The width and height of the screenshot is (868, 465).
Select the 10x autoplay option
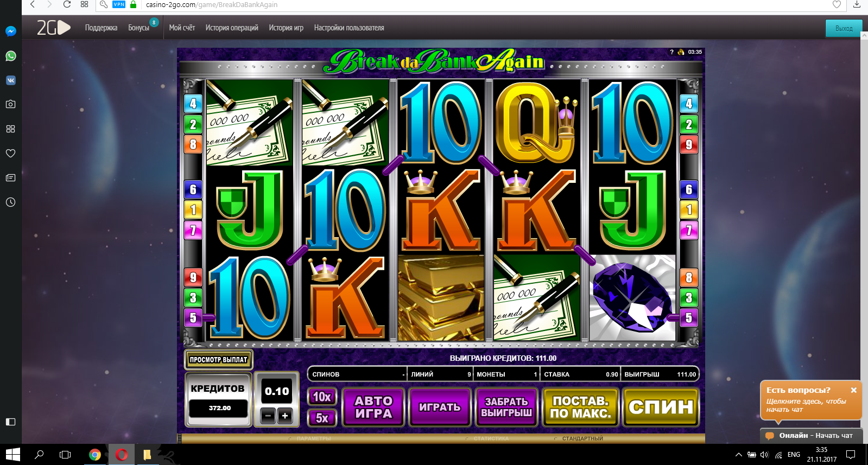click(322, 397)
